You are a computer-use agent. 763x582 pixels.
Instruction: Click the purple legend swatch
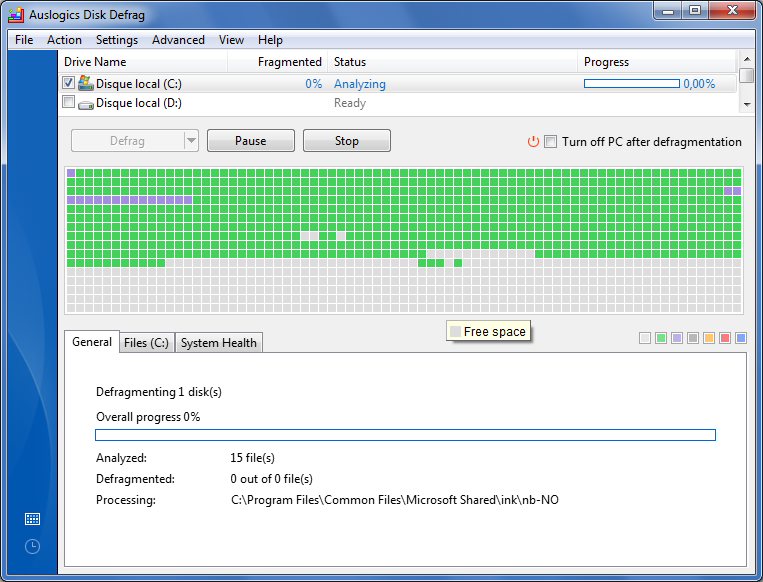(677, 338)
